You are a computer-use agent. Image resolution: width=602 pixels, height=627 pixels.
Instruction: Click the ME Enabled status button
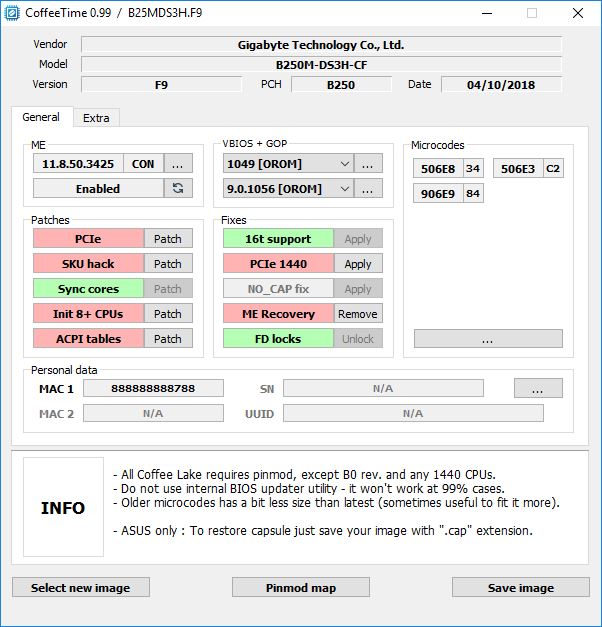click(x=98, y=188)
